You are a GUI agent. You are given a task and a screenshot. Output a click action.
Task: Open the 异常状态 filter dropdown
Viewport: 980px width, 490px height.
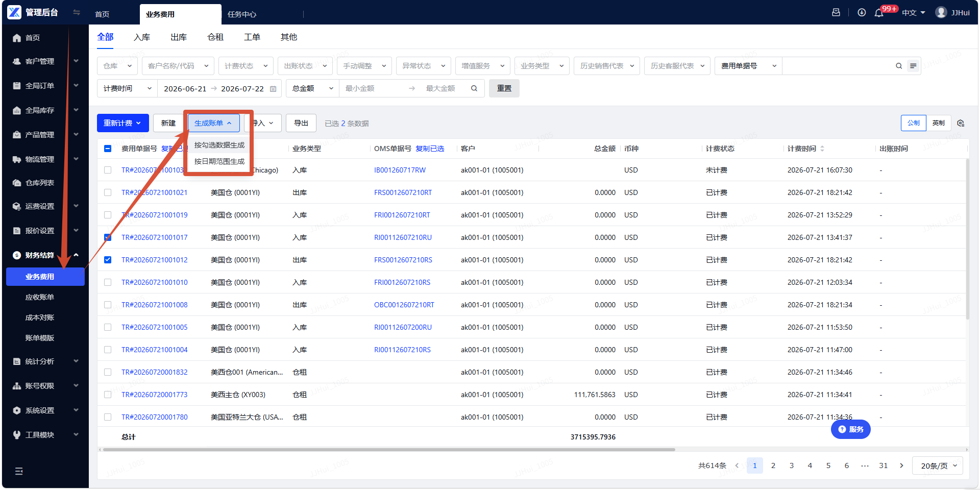[x=424, y=66]
